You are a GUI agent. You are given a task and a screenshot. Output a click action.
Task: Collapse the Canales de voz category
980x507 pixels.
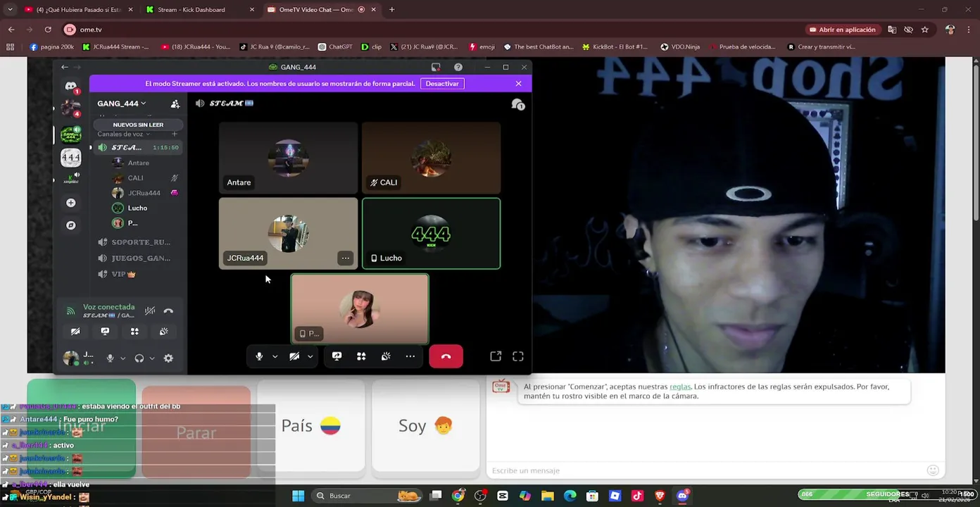[x=123, y=134]
